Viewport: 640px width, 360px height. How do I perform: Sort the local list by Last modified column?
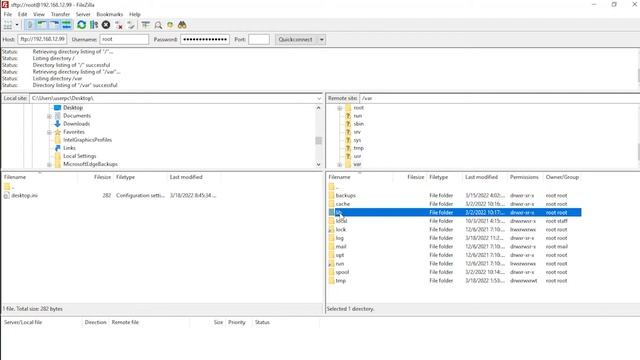[x=186, y=177]
